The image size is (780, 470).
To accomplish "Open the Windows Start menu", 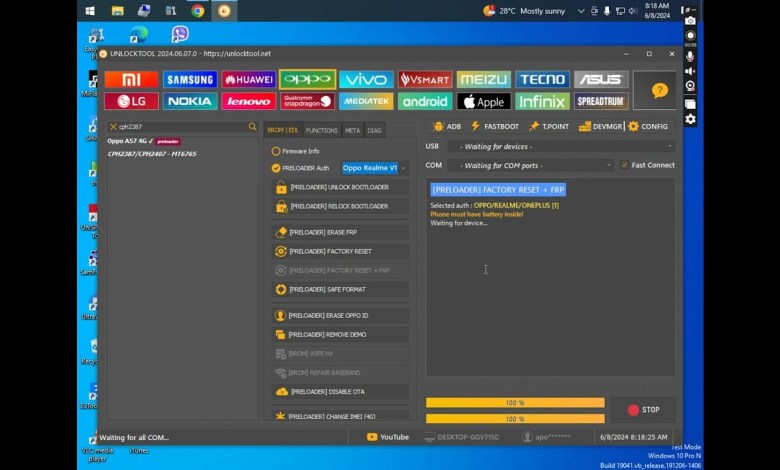I will (90, 10).
